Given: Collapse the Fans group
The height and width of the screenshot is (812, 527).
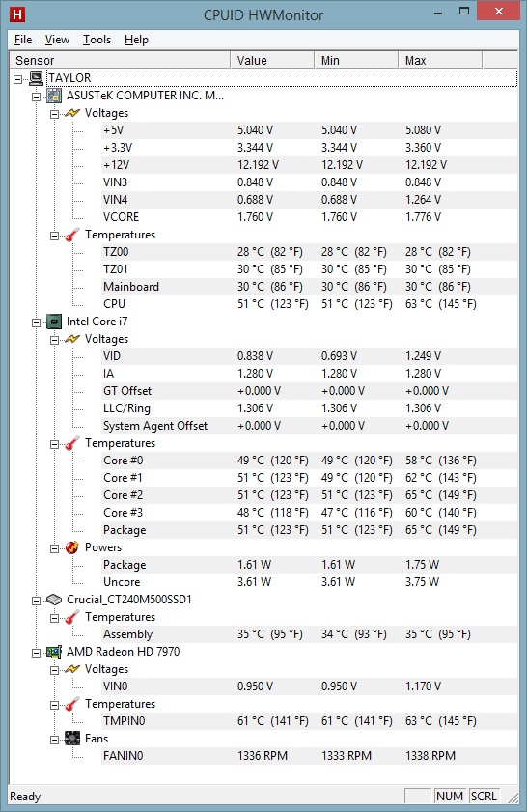Looking at the screenshot, I should pos(54,740).
